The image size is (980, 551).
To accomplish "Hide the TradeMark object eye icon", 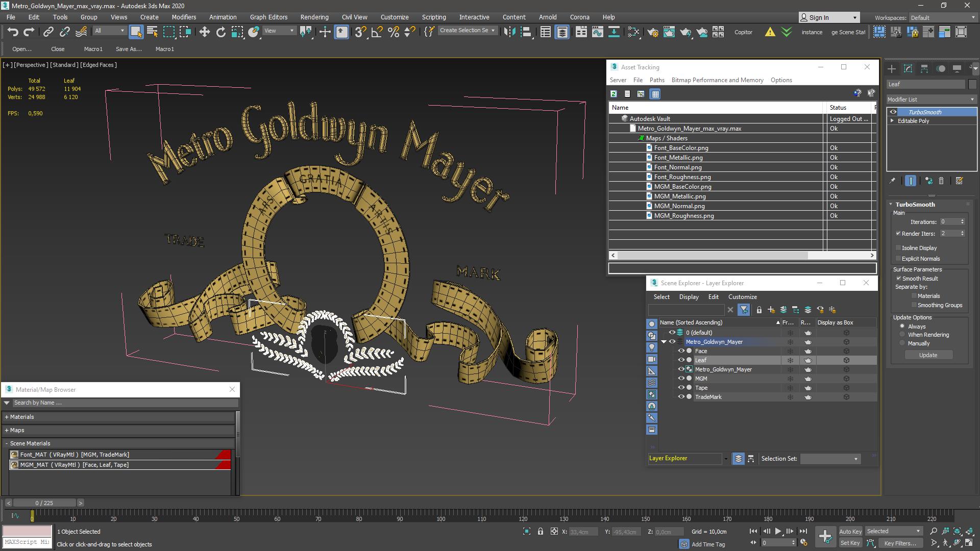I will pyautogui.click(x=681, y=397).
